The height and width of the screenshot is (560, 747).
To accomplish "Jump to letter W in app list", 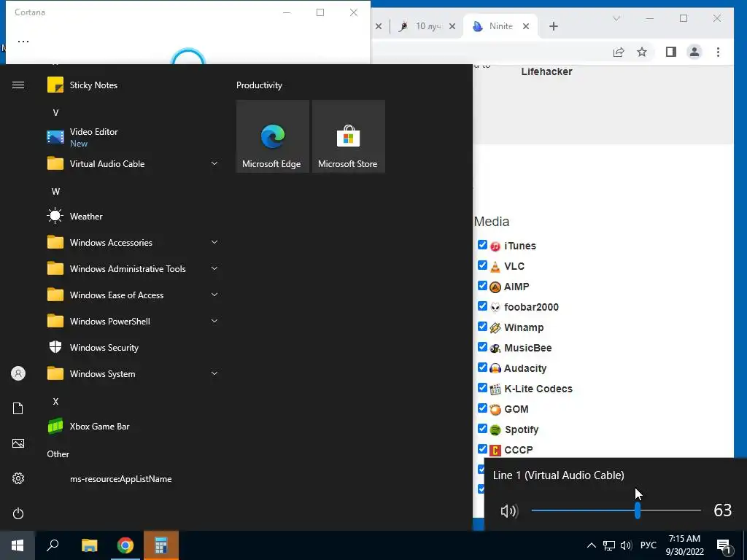I will pyautogui.click(x=55, y=192).
